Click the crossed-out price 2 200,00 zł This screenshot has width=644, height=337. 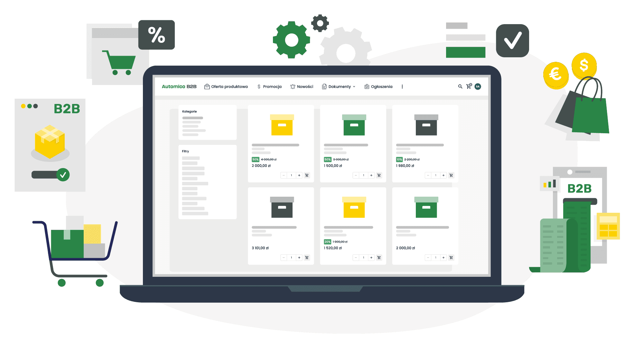(x=412, y=159)
